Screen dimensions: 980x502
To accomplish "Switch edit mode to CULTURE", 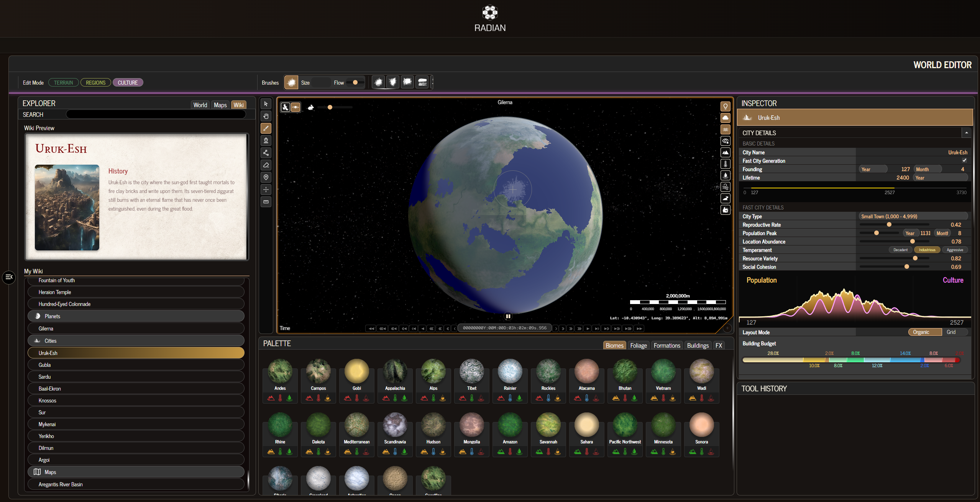I will (x=128, y=83).
